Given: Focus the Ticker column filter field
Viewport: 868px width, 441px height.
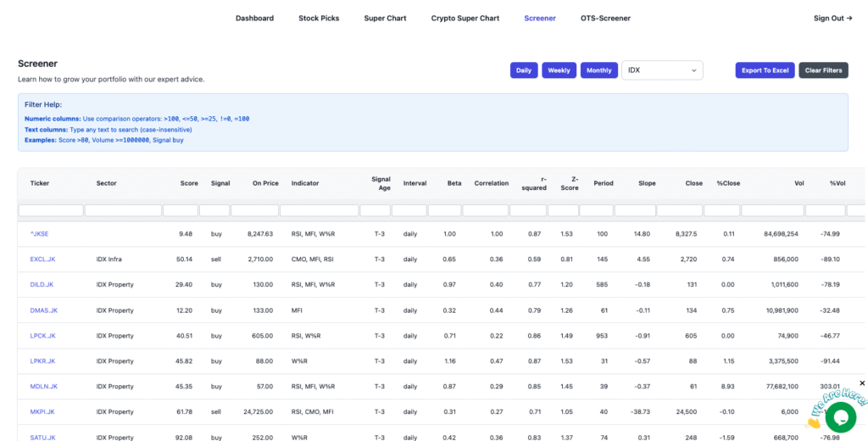Looking at the screenshot, I should (51, 209).
